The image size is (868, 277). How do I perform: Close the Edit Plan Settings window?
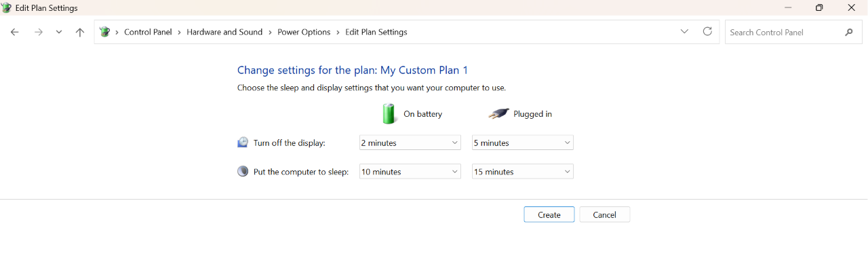pos(852,7)
